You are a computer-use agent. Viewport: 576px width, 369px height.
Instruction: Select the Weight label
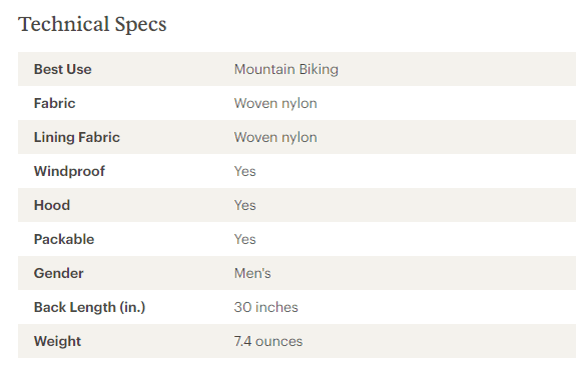pos(57,341)
